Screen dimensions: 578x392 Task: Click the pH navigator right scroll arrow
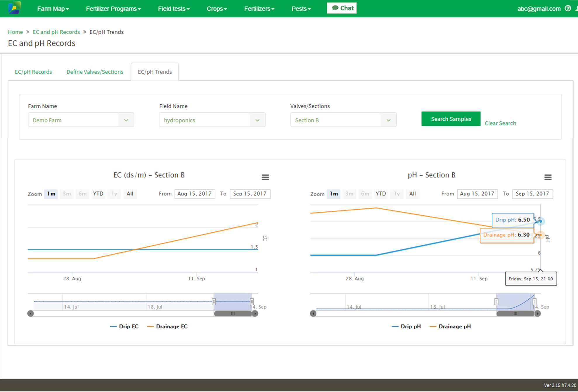(538, 314)
